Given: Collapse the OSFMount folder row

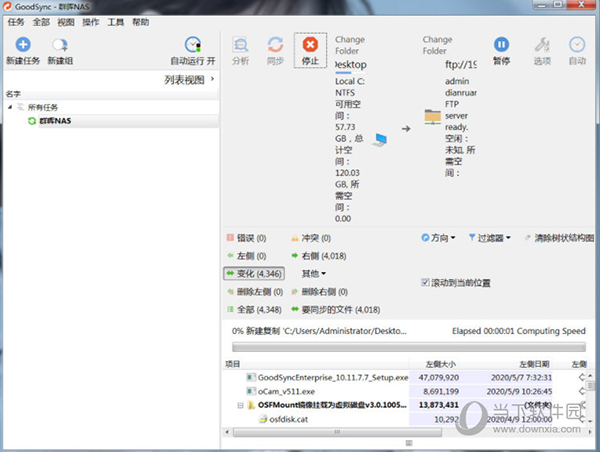Looking at the screenshot, I should click(x=240, y=405).
